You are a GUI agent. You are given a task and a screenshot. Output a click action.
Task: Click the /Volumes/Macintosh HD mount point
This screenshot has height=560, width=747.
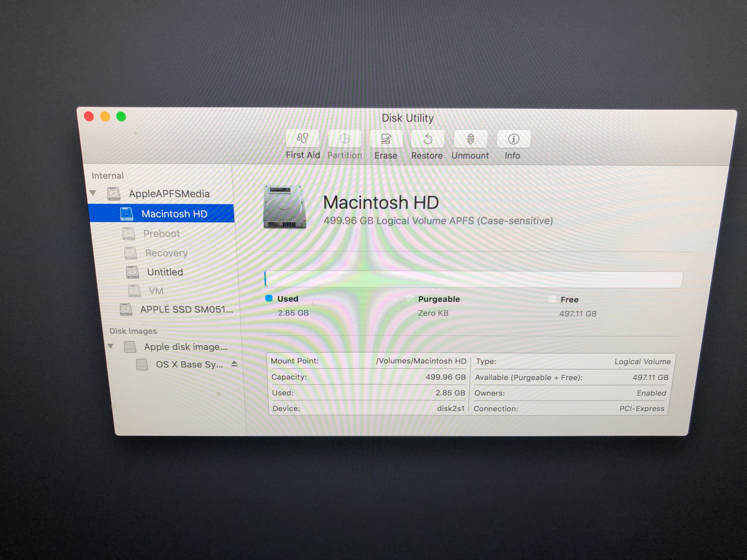click(421, 361)
